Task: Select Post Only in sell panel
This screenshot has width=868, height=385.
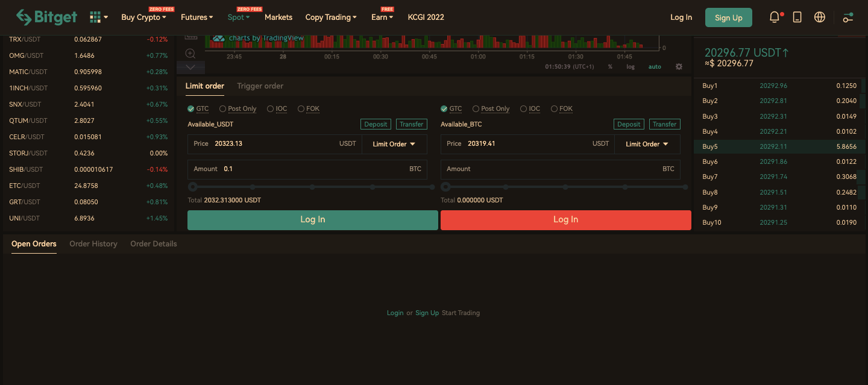Action: pos(491,109)
